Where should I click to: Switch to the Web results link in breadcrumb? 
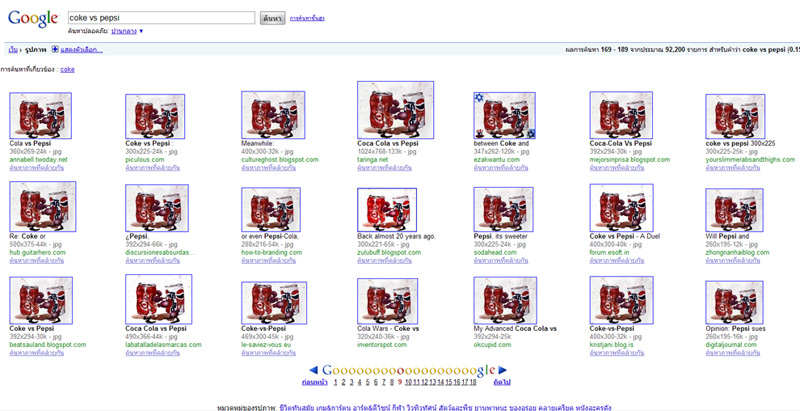pos(13,50)
